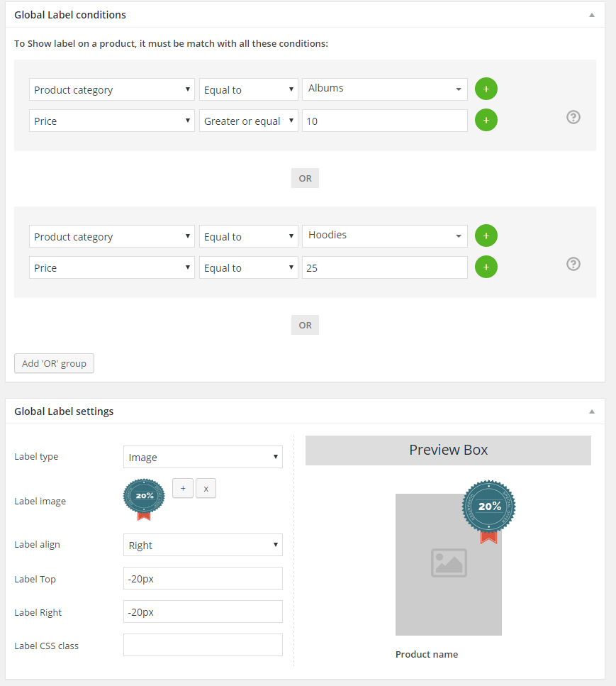Screen dimensions: 616x686
Task: Click the Label type field label
Action: click(x=36, y=457)
